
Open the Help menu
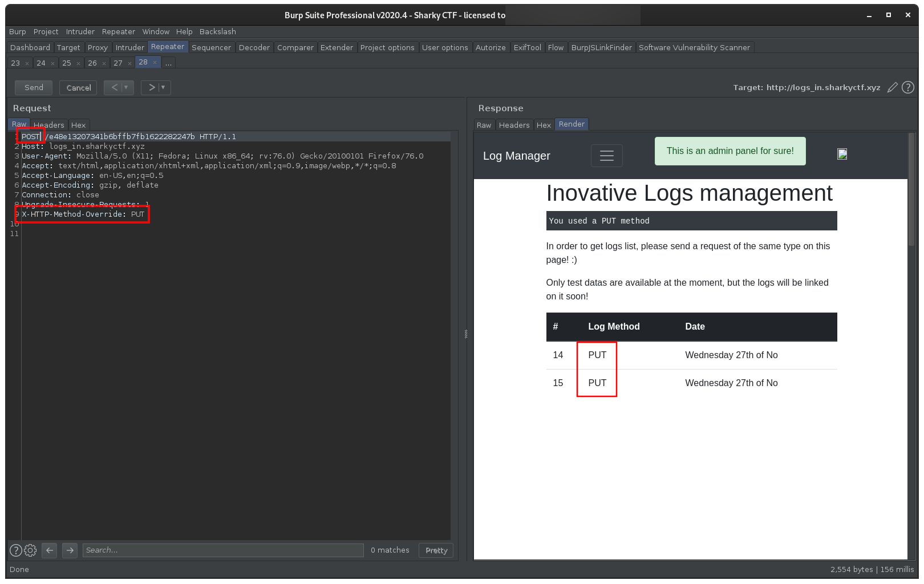(x=184, y=32)
